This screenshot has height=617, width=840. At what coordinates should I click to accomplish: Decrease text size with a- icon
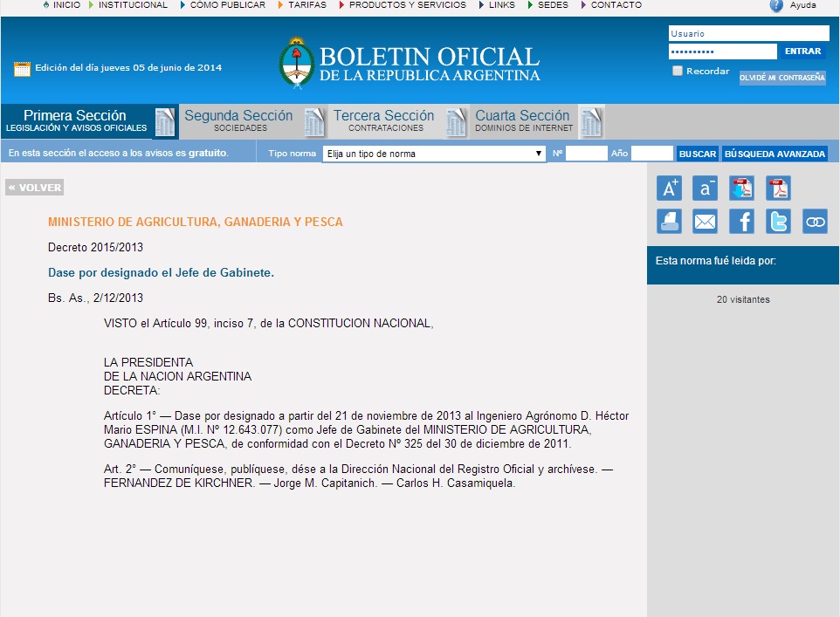coord(705,188)
